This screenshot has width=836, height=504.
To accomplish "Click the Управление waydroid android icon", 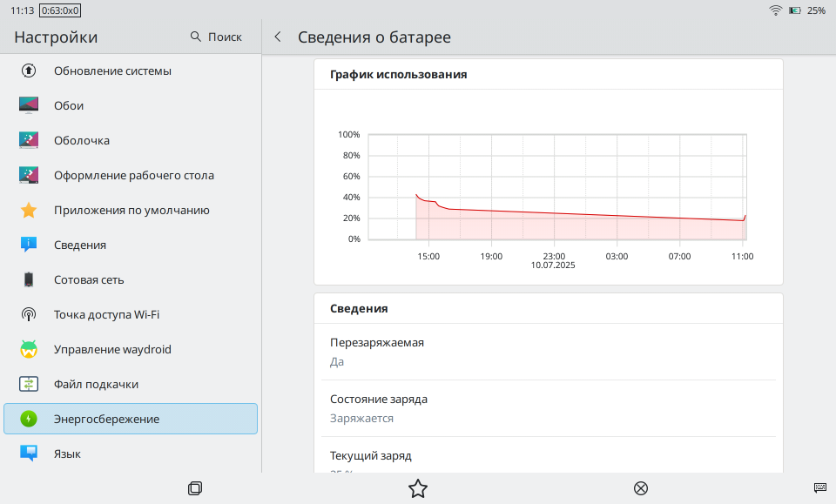I will (x=29, y=349).
